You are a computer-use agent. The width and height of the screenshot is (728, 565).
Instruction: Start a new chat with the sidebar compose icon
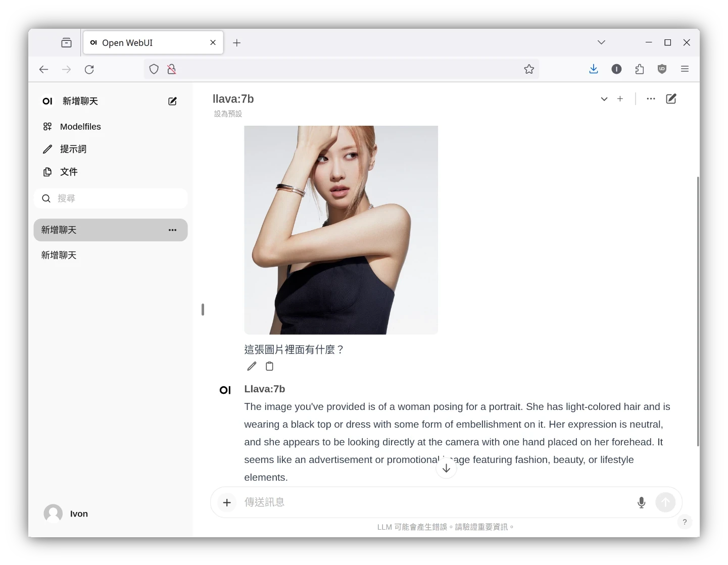click(172, 101)
